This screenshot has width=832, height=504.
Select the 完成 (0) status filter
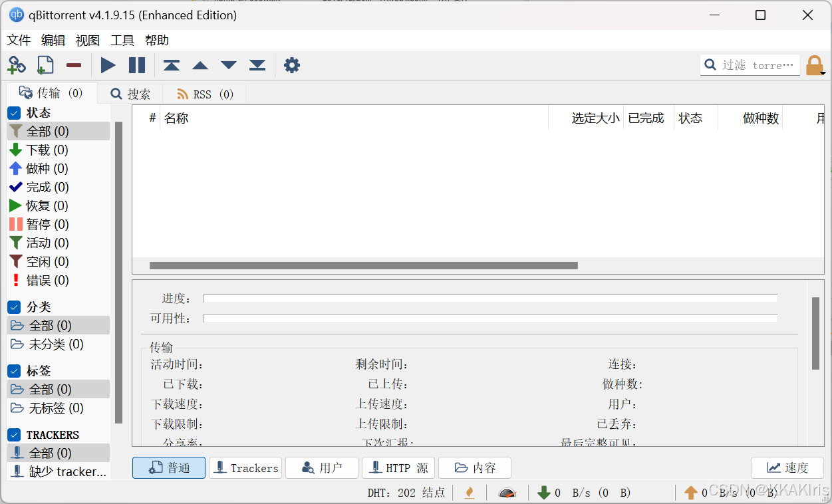click(x=59, y=188)
